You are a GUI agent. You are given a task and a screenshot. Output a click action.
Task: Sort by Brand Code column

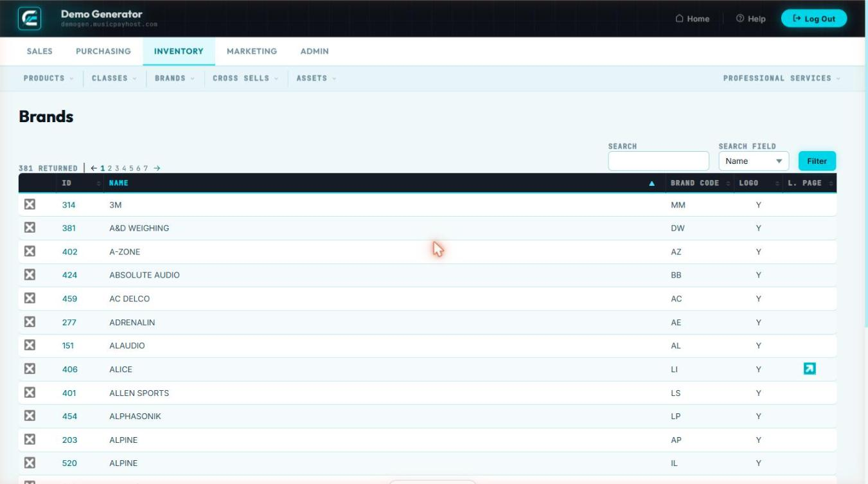tap(699, 183)
